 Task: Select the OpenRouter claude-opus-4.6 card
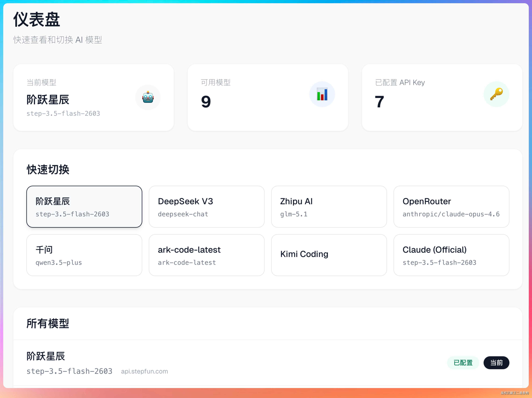[451, 207]
